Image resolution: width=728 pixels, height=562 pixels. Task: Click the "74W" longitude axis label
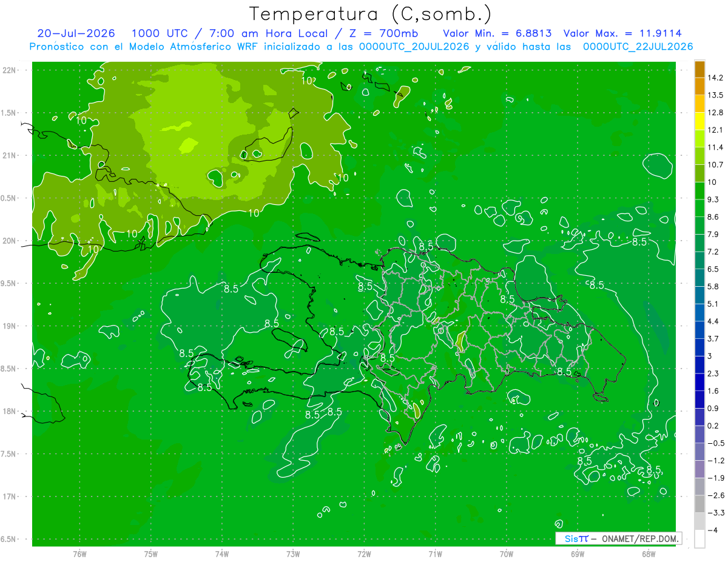[222, 554]
